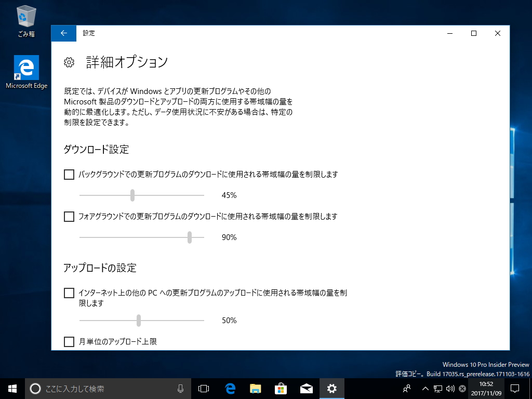Image resolution: width=532 pixels, height=399 pixels.
Task: Expand hidden icons in the system tray
Action: click(x=425, y=388)
